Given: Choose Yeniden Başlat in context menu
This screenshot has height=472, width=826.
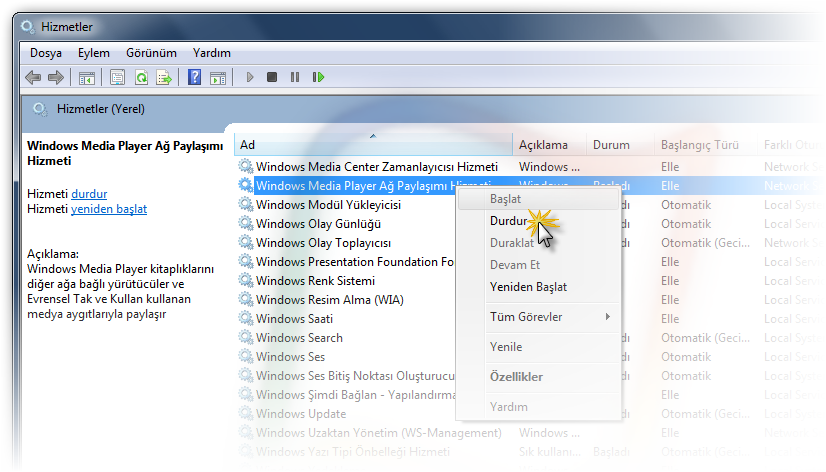Looking at the screenshot, I should coord(538,287).
